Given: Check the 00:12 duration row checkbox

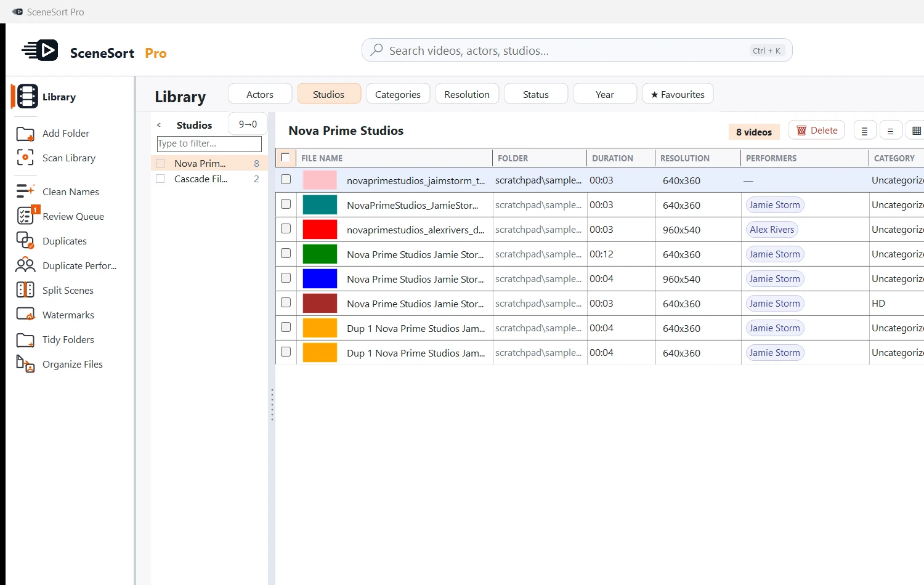Looking at the screenshot, I should coord(286,253).
